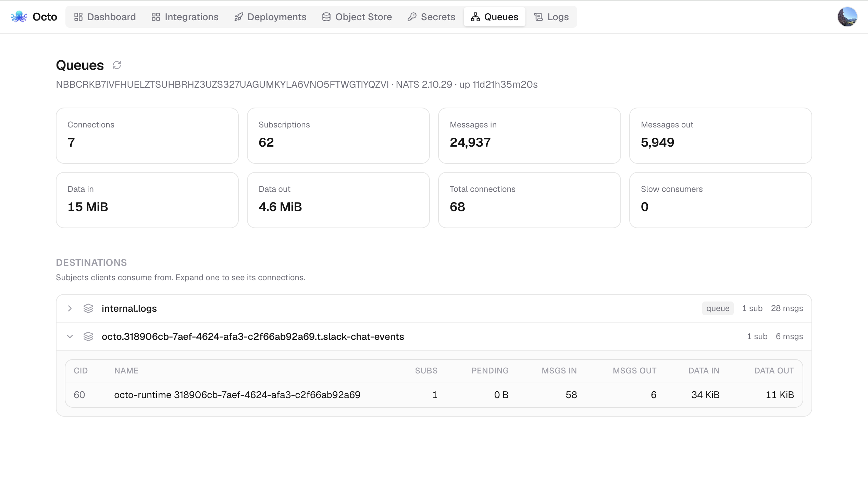Click the Total connections value 68

(x=457, y=207)
